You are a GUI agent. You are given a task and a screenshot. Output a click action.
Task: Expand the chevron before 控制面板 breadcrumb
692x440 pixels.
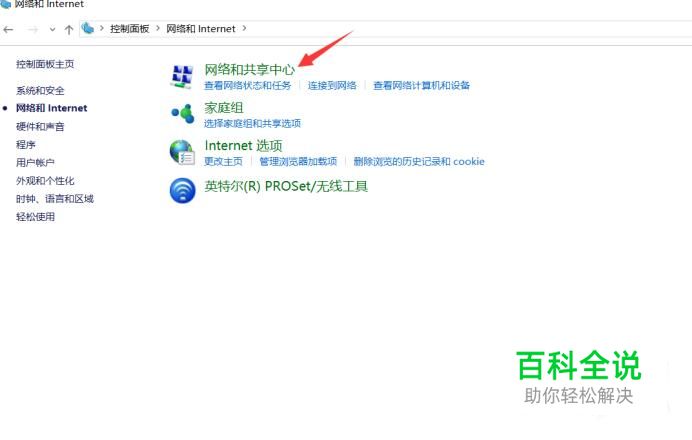tap(102, 29)
